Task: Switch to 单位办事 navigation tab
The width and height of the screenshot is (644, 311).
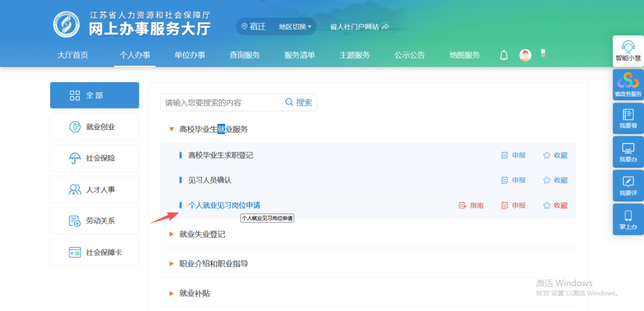Action: [x=190, y=55]
